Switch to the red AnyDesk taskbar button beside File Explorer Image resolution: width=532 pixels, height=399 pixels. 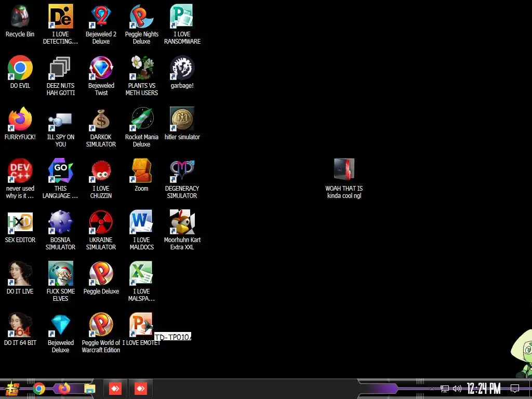click(x=115, y=389)
